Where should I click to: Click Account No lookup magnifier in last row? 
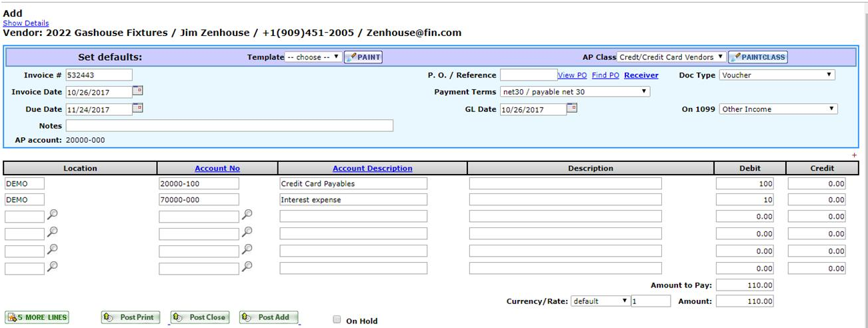(247, 267)
